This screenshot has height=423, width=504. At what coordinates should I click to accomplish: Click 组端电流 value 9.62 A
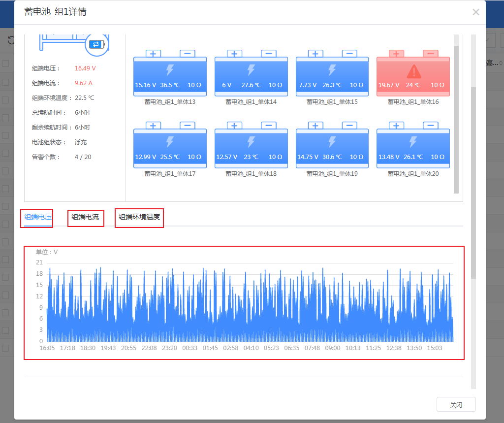[x=84, y=83]
